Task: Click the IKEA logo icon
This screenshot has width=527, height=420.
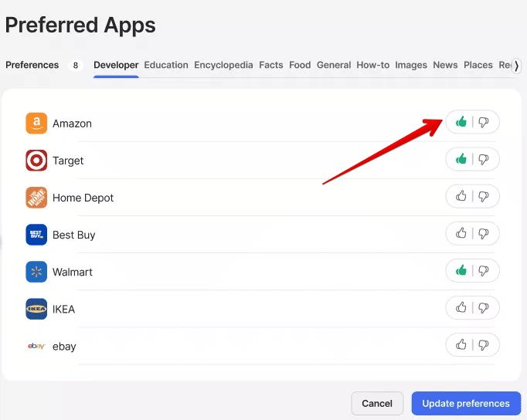Action: (x=36, y=309)
